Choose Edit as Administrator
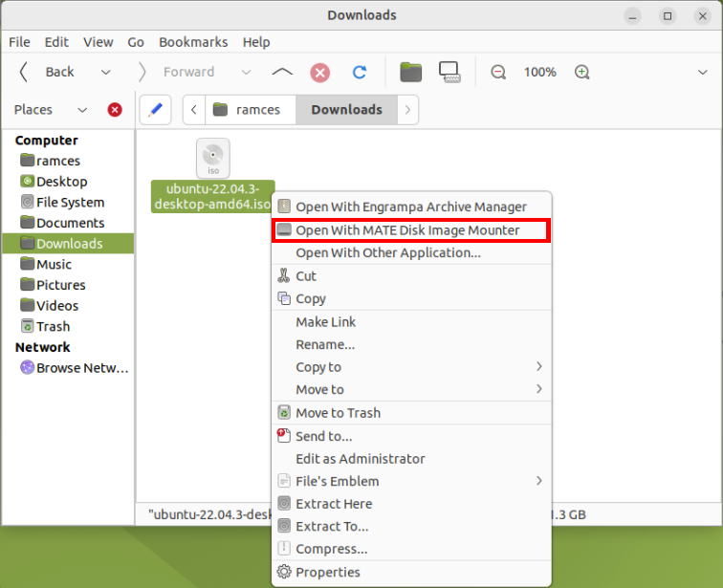The width and height of the screenshot is (723, 588). [411, 459]
